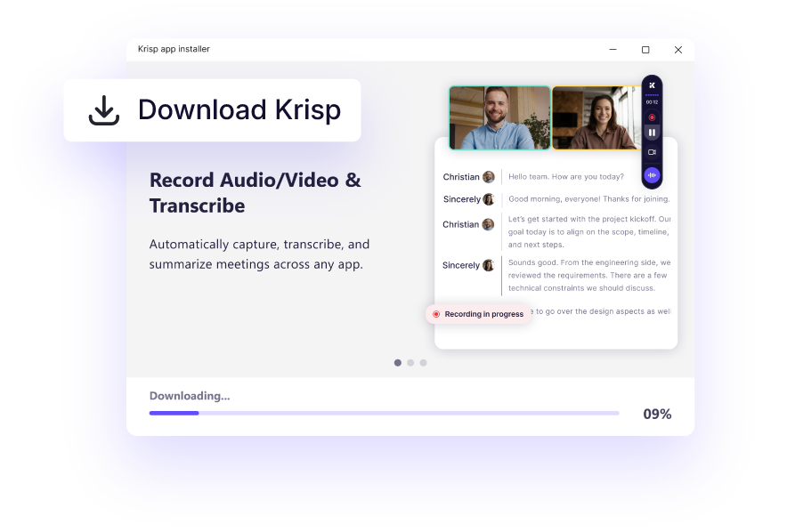Pause the recording with the pause button
This screenshot has height=532, width=787.
coord(652,133)
